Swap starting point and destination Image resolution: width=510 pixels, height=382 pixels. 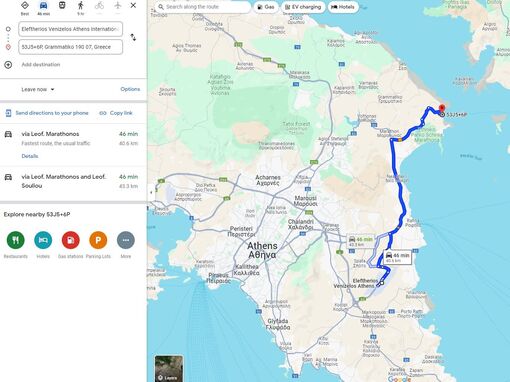[x=133, y=37]
